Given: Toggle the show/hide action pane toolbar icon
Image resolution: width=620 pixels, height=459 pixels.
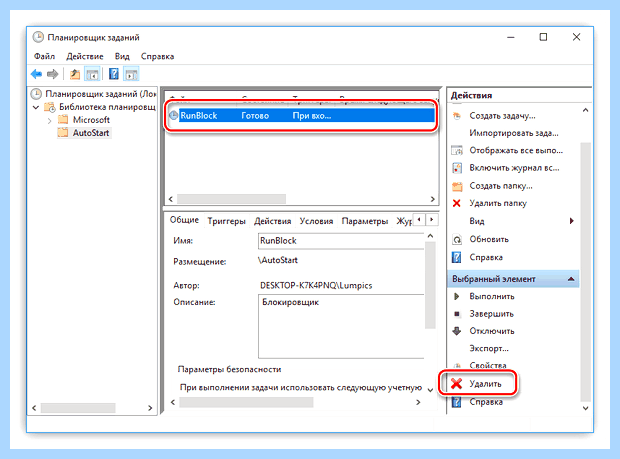Looking at the screenshot, I should pyautogui.click(x=131, y=74).
